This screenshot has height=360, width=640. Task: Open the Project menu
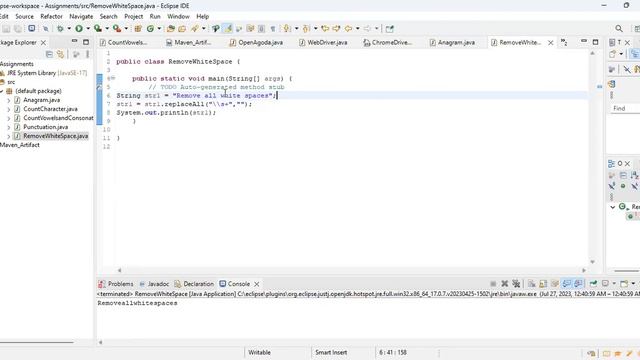click(x=133, y=16)
